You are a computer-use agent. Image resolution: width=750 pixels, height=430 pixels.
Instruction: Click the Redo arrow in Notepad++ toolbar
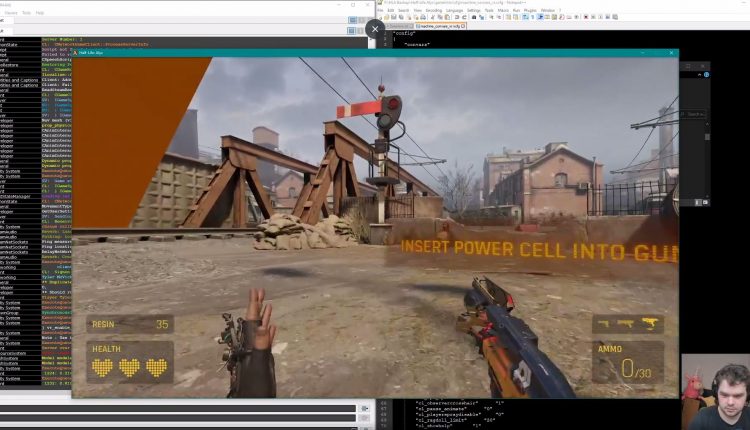click(464, 17)
